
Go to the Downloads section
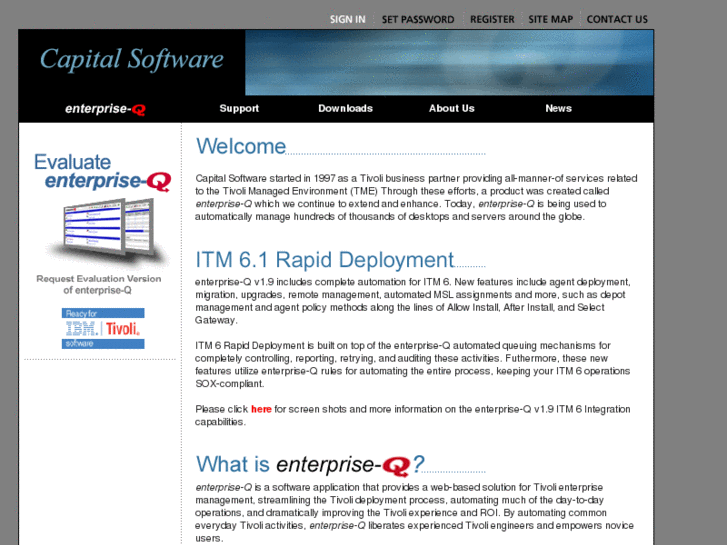[345, 109]
